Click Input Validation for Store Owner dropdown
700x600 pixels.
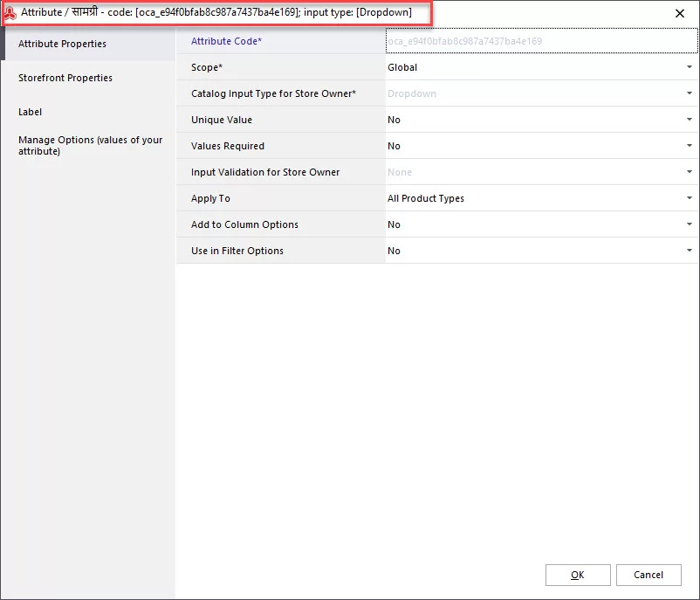[541, 172]
